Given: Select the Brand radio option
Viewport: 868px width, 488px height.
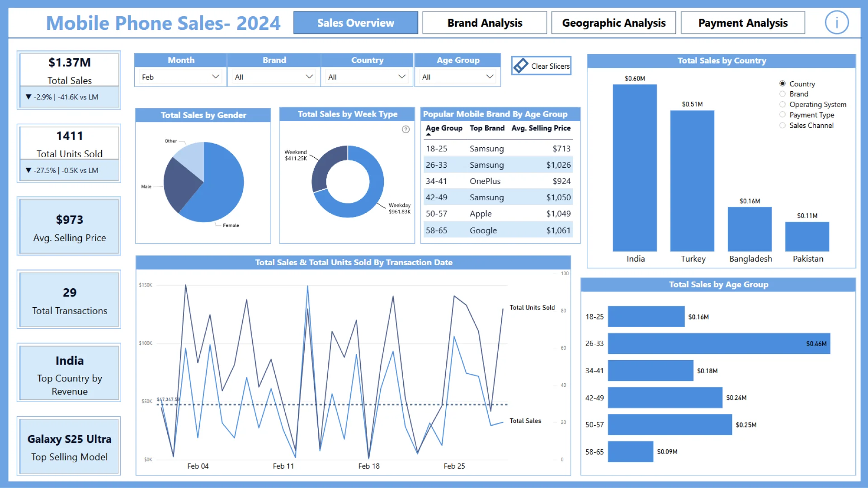Looking at the screenshot, I should [x=783, y=94].
